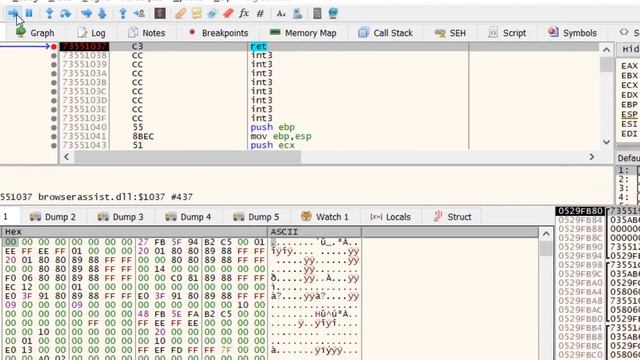The width and height of the screenshot is (640, 360).
Task: Select the ESP register in the registers pane
Action: point(629,114)
